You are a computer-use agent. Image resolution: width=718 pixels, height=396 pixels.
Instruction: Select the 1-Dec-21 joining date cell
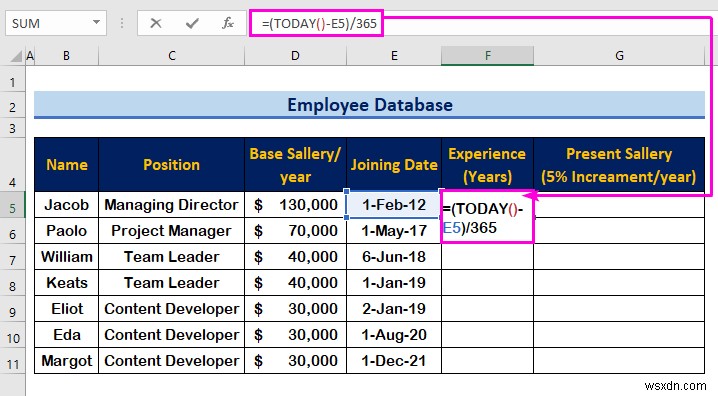(394, 361)
